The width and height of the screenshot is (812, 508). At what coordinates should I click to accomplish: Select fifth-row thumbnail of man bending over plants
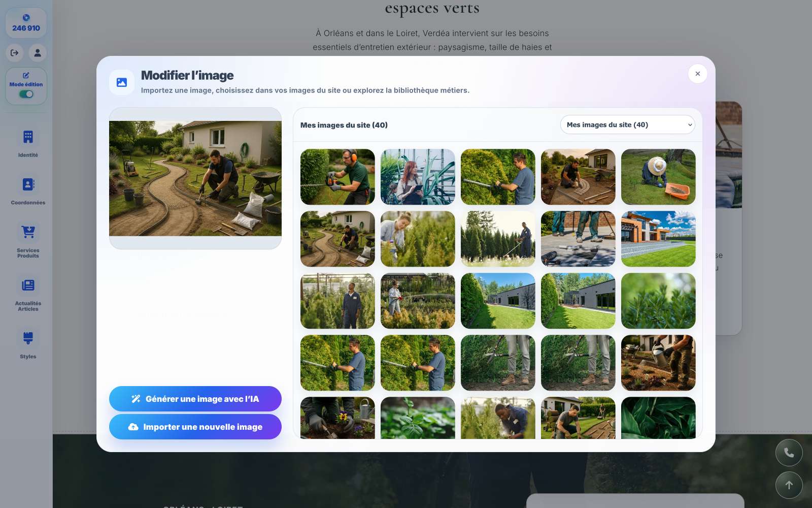tap(498, 418)
